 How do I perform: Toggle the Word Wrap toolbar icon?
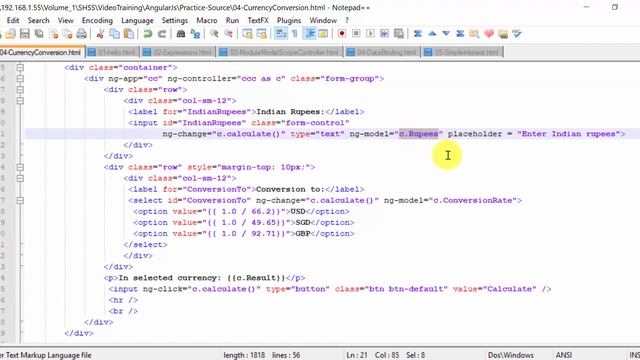(281, 34)
